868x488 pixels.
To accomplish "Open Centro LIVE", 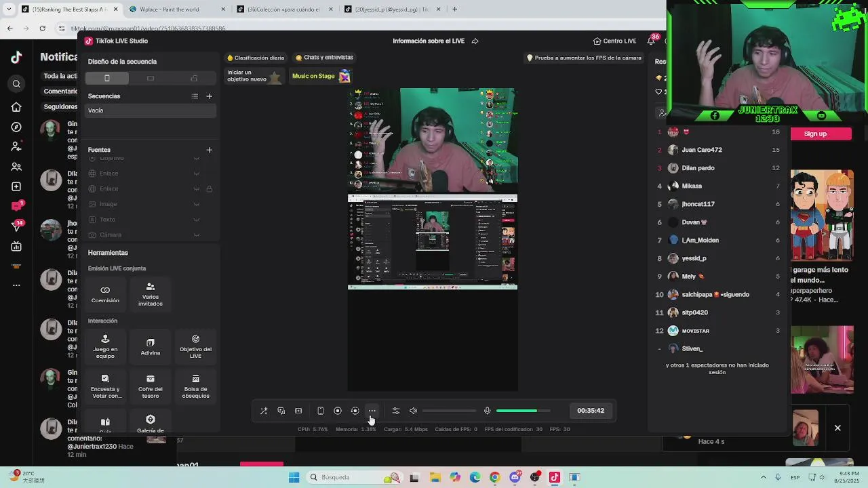I will point(614,41).
